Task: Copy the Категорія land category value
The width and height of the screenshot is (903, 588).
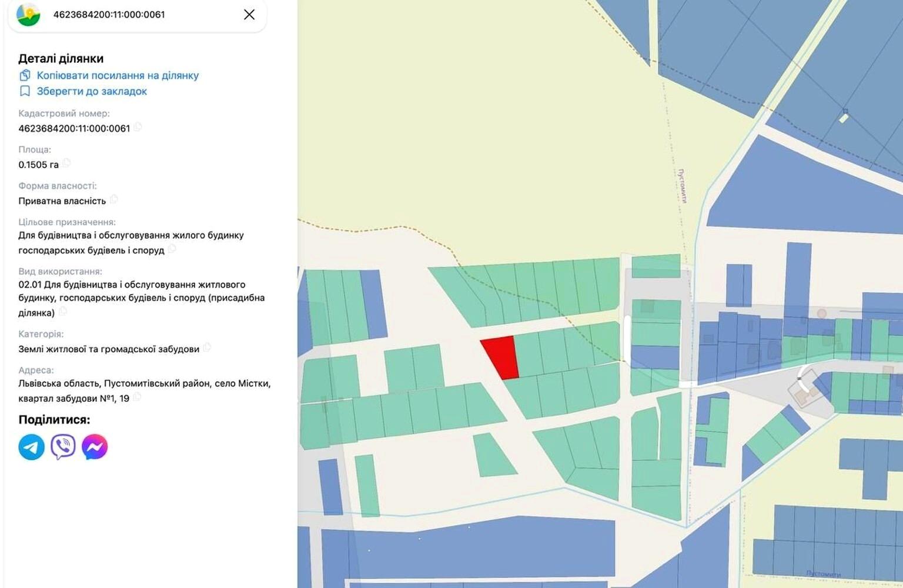Action: coord(207,348)
